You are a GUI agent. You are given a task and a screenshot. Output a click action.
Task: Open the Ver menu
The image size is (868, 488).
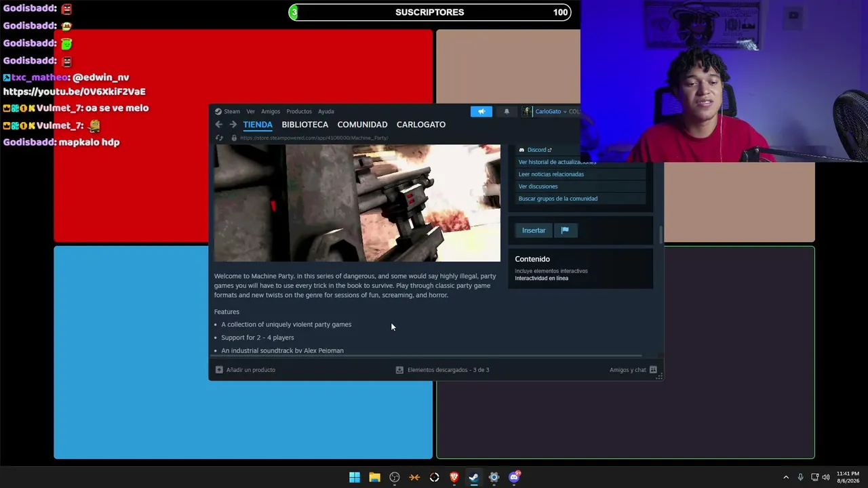pos(250,112)
